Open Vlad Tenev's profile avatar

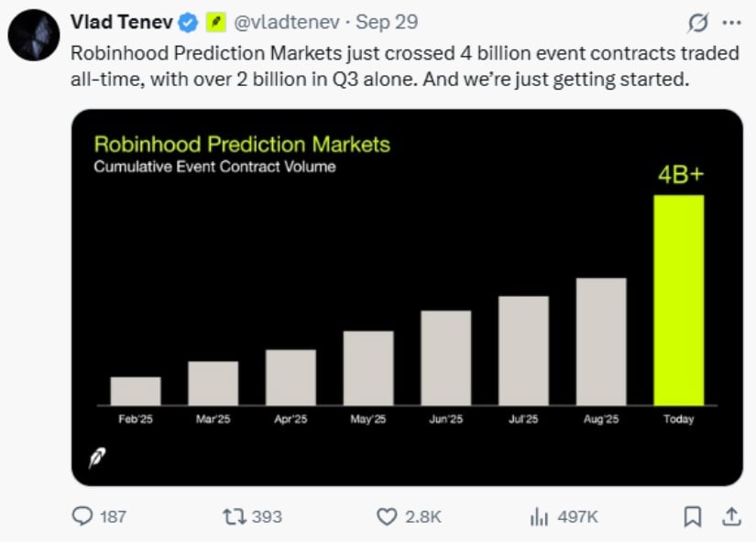tap(35, 36)
